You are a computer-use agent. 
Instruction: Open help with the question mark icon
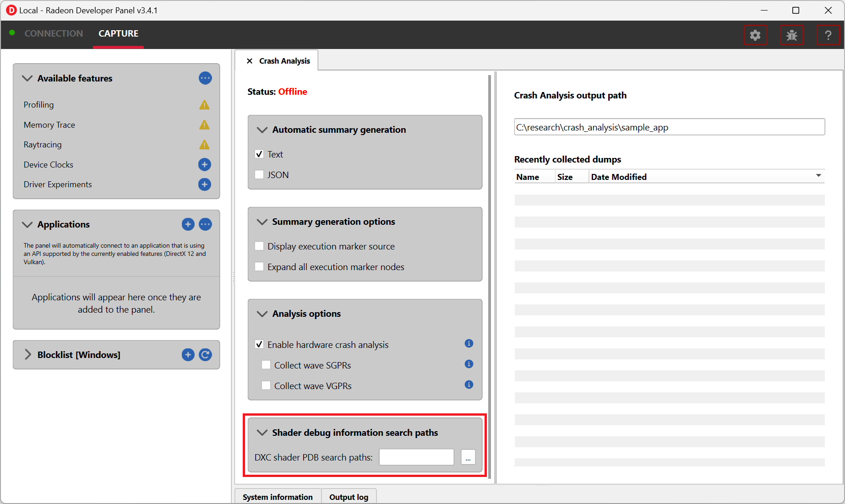pyautogui.click(x=828, y=35)
